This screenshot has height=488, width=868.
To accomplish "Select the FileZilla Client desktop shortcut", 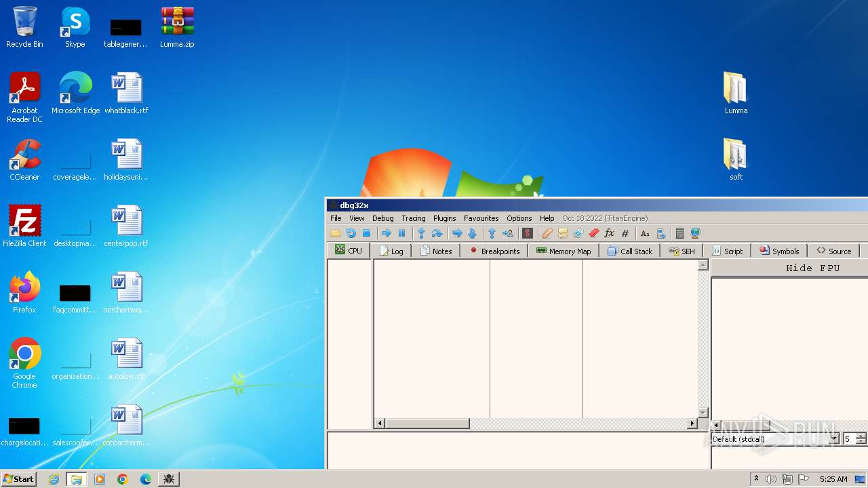I will click(24, 226).
